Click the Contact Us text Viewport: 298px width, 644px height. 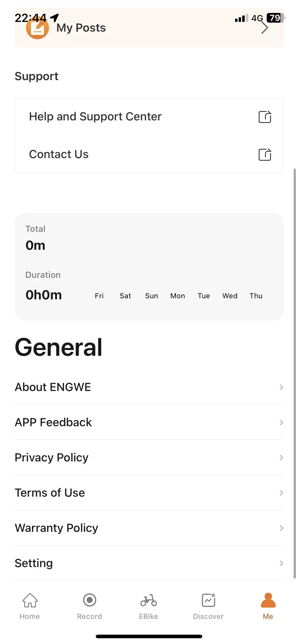tap(59, 154)
